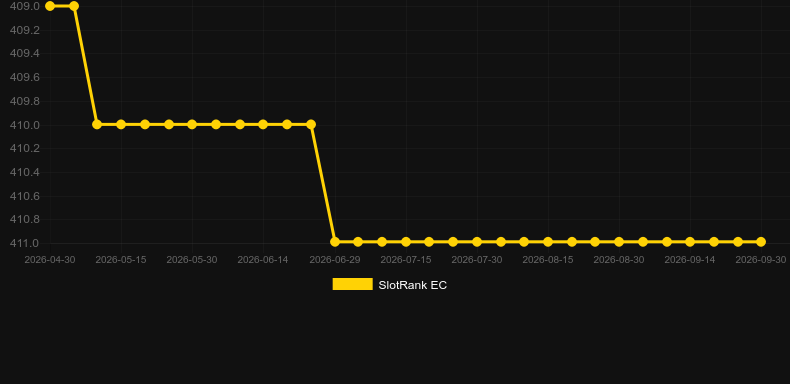Click the x-axis label 2026-05-30
Screen dimensions: 790x384
pos(192,260)
